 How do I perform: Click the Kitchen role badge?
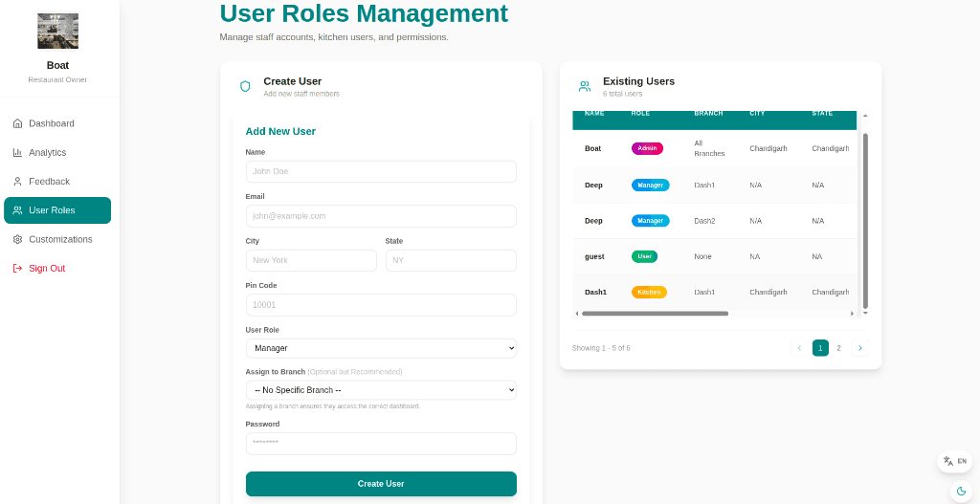coord(650,293)
